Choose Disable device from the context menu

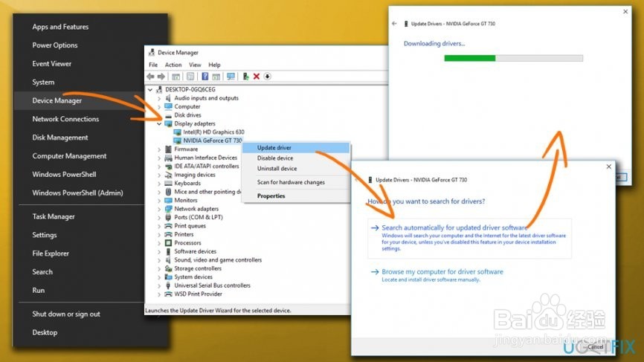(296, 158)
